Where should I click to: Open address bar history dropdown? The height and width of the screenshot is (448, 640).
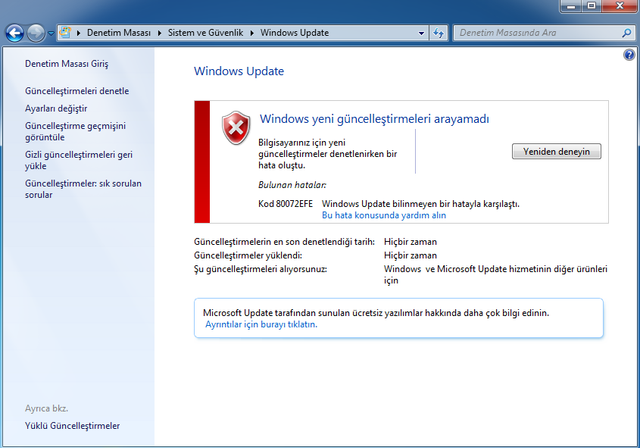[421, 33]
